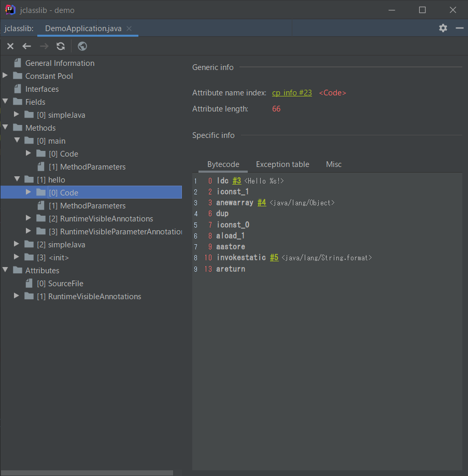The width and height of the screenshot is (468, 476).
Task: Click the #5 String.format reference link
Action: pos(274,258)
